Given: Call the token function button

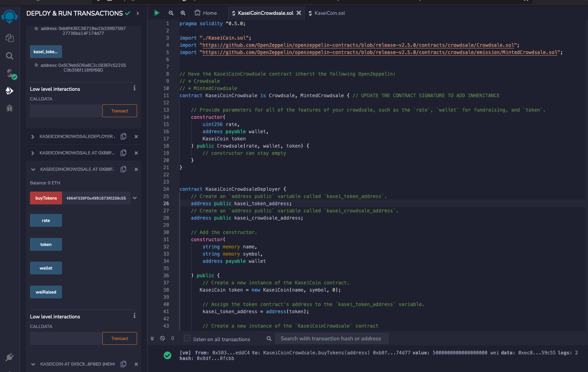Looking at the screenshot, I should [x=46, y=244].
